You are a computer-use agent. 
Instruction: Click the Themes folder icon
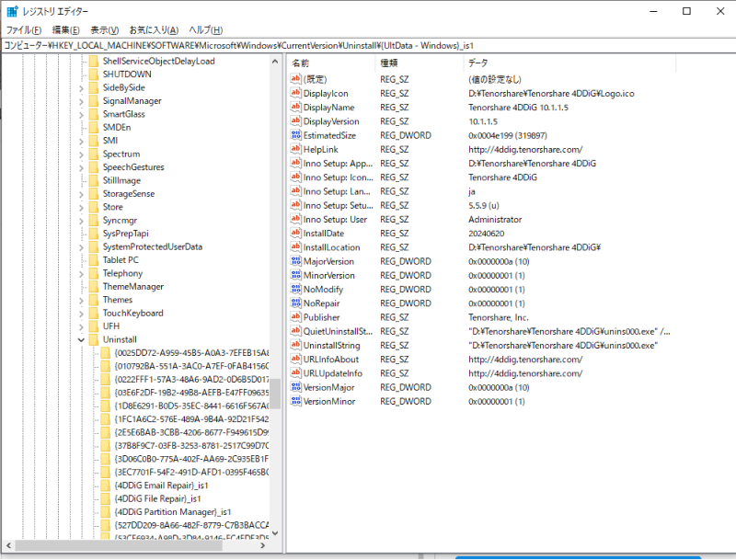[x=93, y=300]
